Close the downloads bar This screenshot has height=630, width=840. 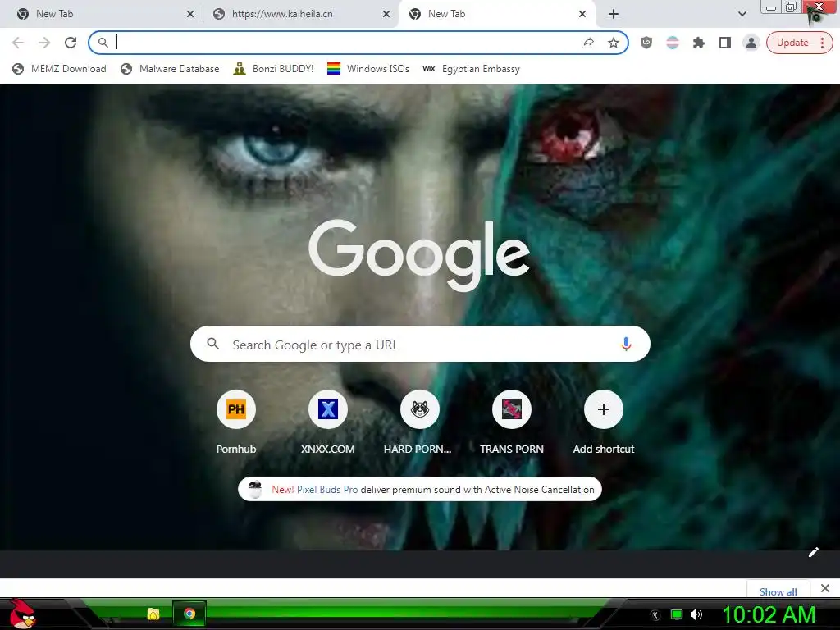[825, 588]
